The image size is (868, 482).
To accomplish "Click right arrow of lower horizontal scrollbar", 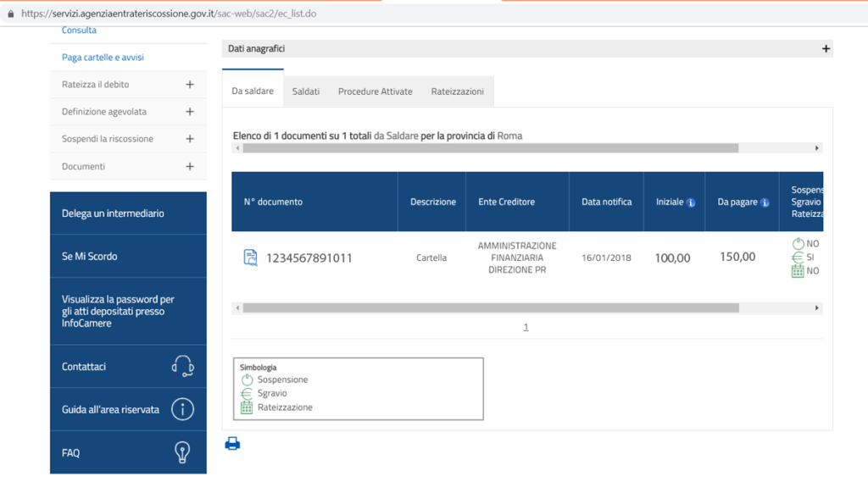I will coord(817,308).
